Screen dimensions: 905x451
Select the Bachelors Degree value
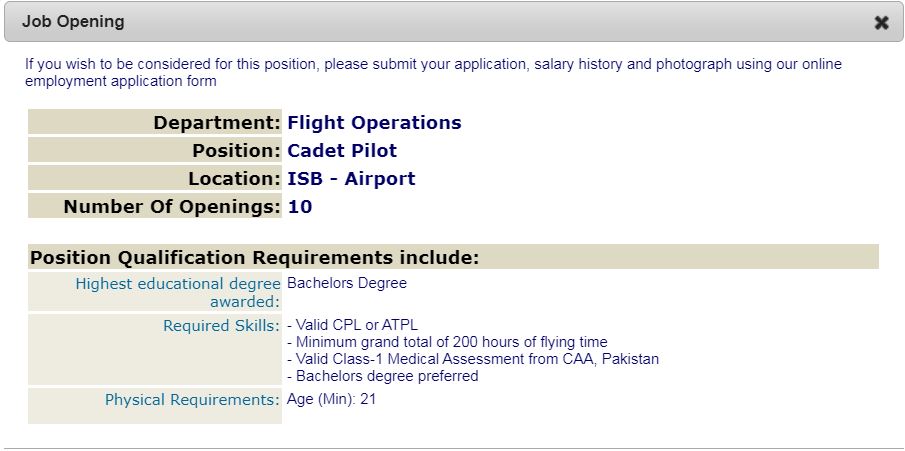[x=347, y=283]
